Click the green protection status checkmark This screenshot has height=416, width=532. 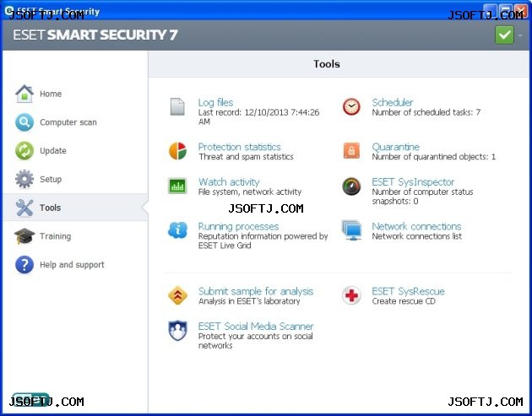[x=504, y=35]
